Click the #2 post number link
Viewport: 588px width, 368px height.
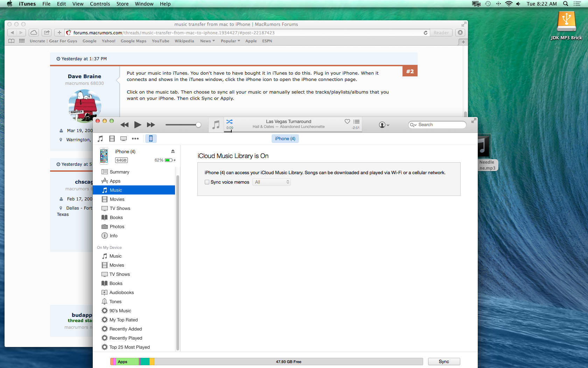(410, 71)
